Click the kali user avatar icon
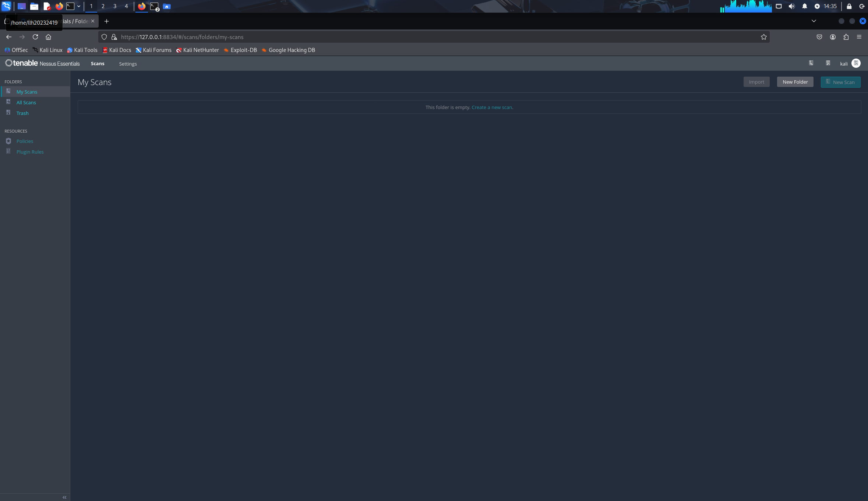 point(856,63)
